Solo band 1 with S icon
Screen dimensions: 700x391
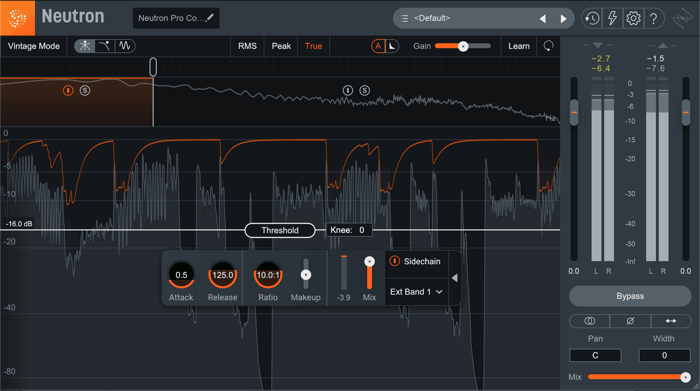click(x=85, y=91)
